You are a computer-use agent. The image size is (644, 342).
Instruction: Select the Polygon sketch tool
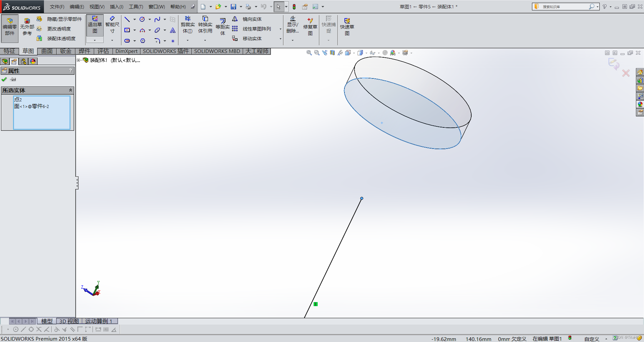point(143,41)
